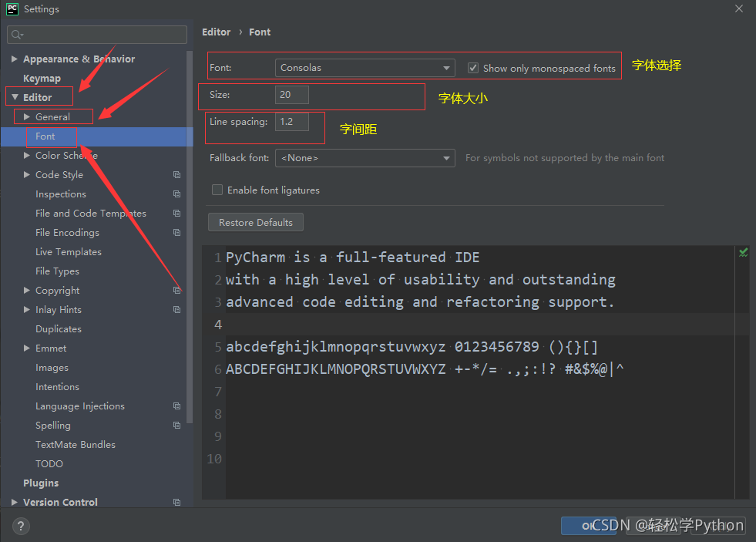Close the Settings dialog
The width and height of the screenshot is (756, 542).
point(738,8)
